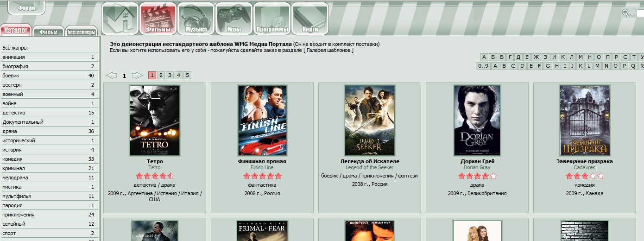Image resolution: width=644 pixels, height=241 pixels.
Task: Click in the search text field
Action: coord(640,13)
